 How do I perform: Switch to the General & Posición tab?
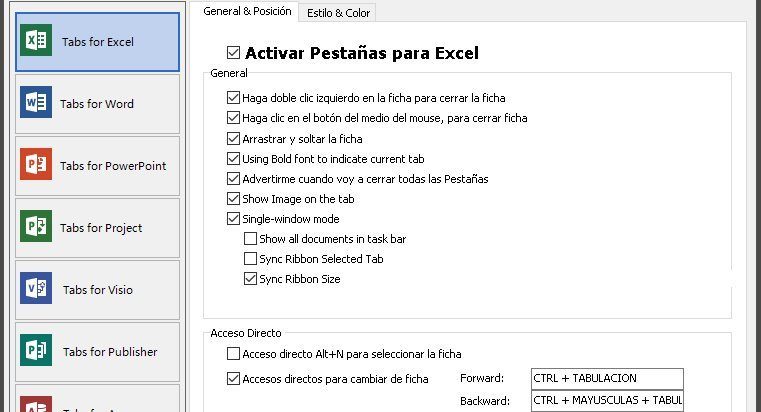pos(247,12)
